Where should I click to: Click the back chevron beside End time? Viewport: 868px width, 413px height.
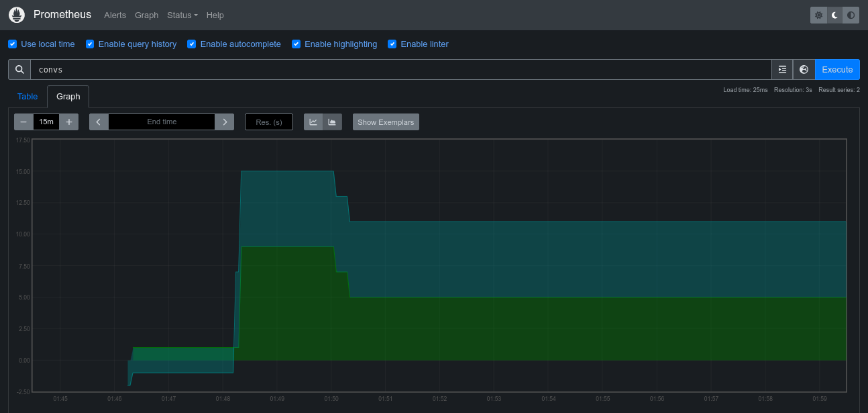pos(98,122)
